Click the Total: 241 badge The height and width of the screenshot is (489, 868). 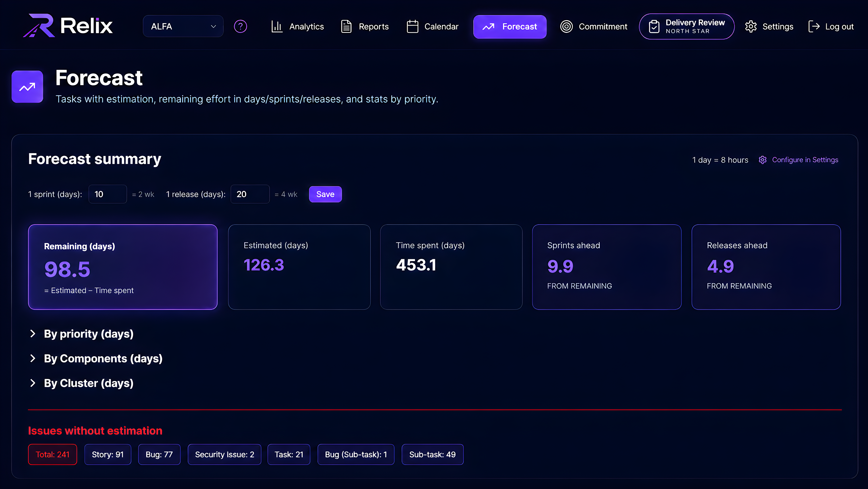coord(53,455)
